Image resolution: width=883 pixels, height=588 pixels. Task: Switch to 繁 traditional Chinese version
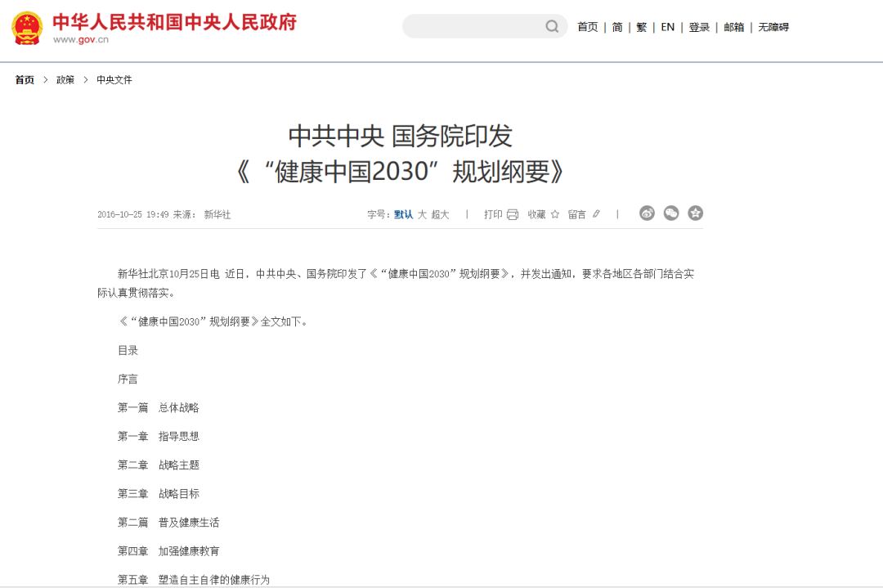click(642, 27)
